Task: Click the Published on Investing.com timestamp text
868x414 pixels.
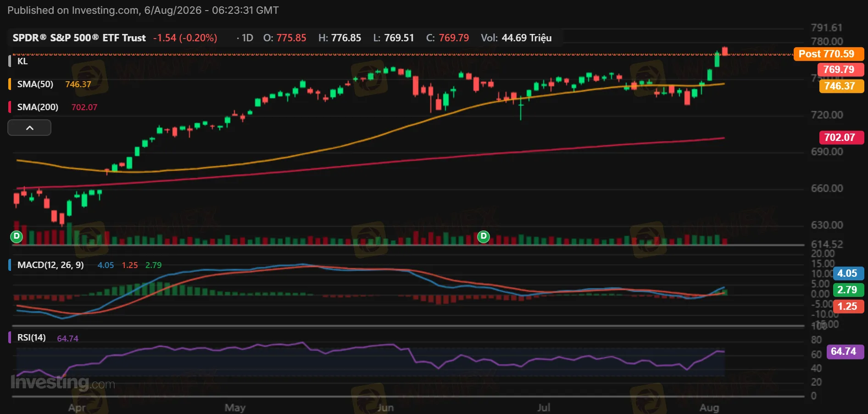Action: (143, 10)
